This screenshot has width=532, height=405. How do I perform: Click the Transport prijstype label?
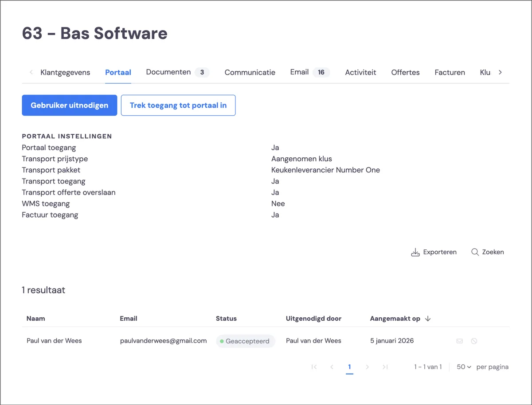coord(55,159)
